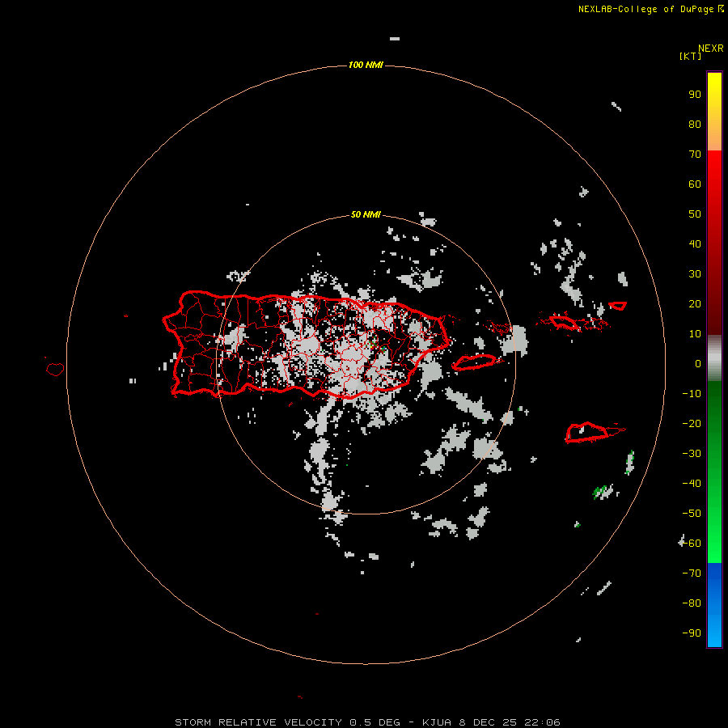Image resolution: width=728 pixels, height=728 pixels.
Task: Click the 0 value on velocity scale
Action: (698, 363)
